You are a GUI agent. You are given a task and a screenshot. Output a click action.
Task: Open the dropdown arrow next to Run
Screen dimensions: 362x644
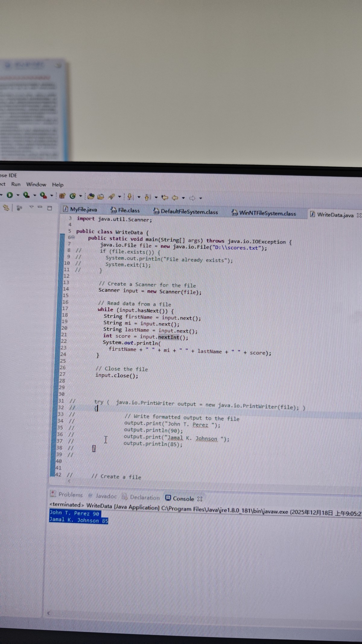[18, 195]
